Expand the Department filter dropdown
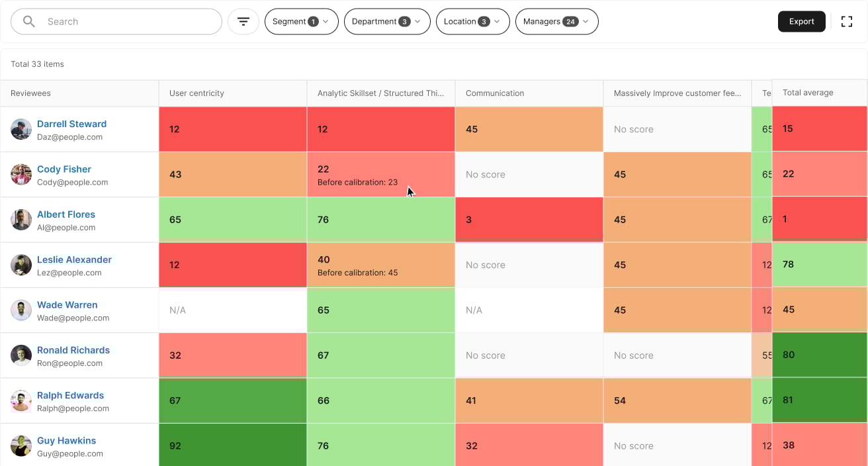868x466 pixels. pyautogui.click(x=387, y=21)
